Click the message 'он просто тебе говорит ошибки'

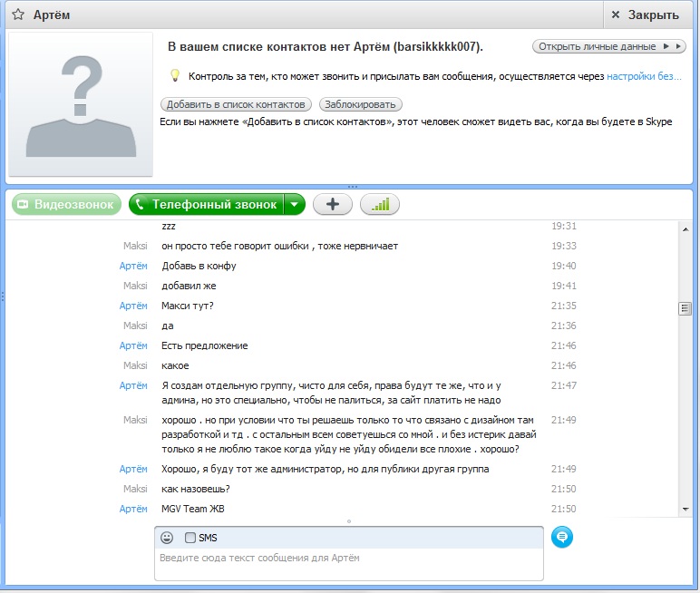tap(235, 246)
